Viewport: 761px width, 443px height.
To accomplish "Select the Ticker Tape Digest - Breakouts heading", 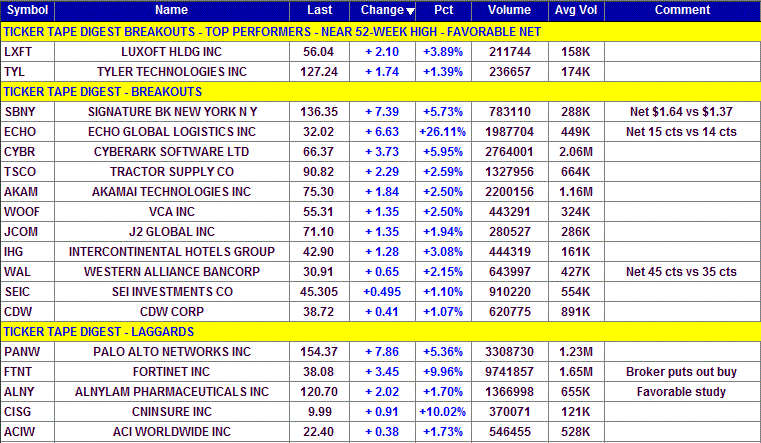I will click(102, 92).
